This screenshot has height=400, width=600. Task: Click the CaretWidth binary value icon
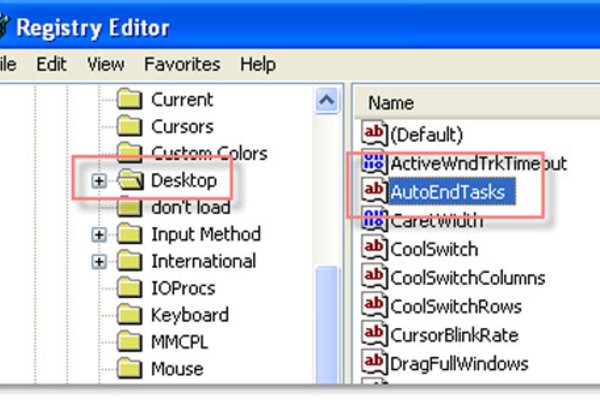[374, 220]
